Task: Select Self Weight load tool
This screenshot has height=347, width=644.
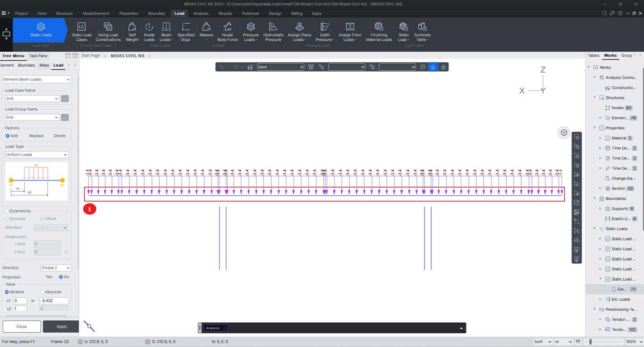Action: [132, 32]
